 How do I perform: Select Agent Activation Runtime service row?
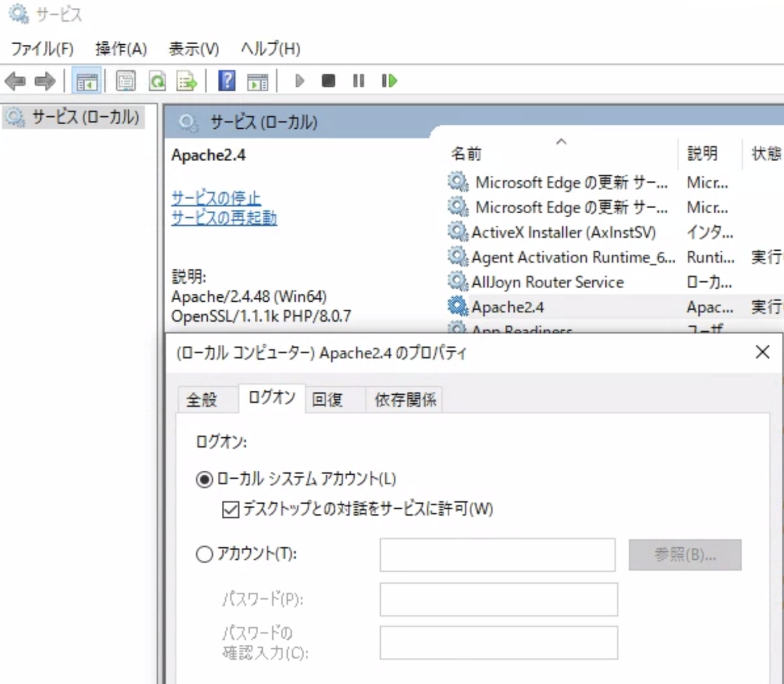[x=615, y=257]
